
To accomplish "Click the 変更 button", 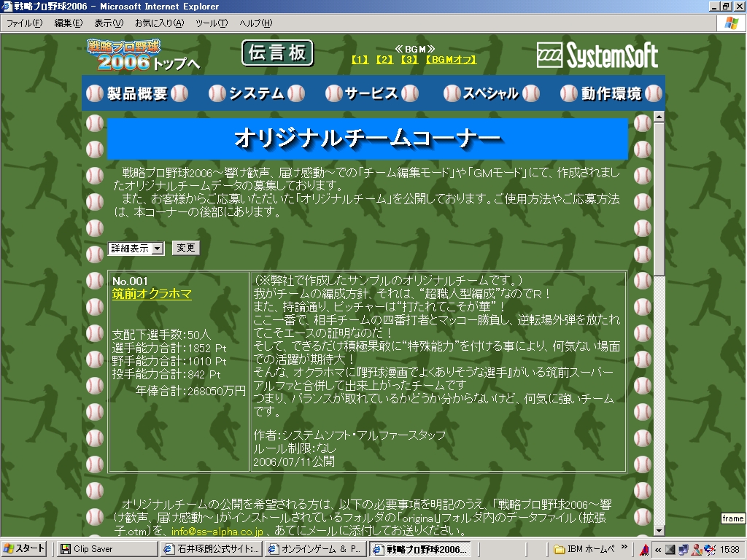I will click(x=186, y=248).
